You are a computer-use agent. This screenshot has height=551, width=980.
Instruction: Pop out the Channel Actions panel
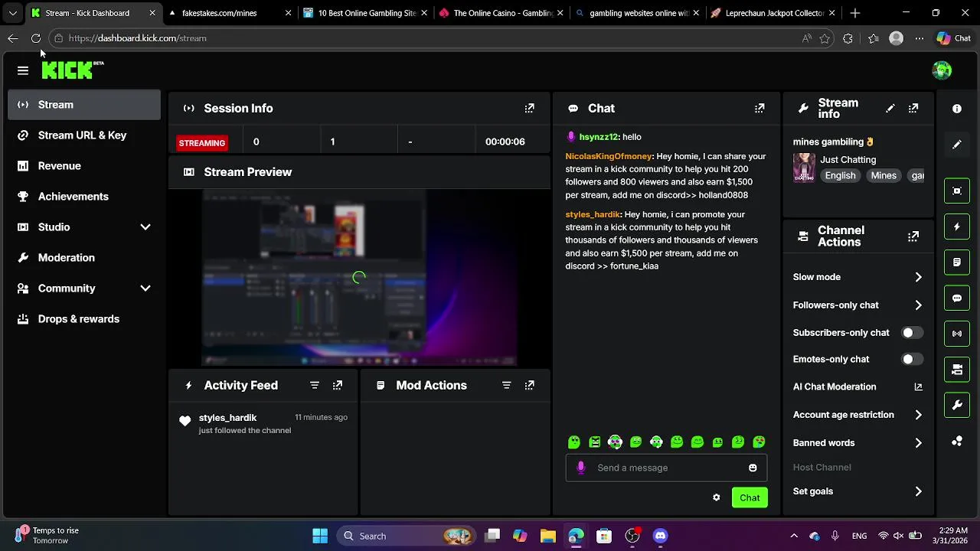[913, 236]
